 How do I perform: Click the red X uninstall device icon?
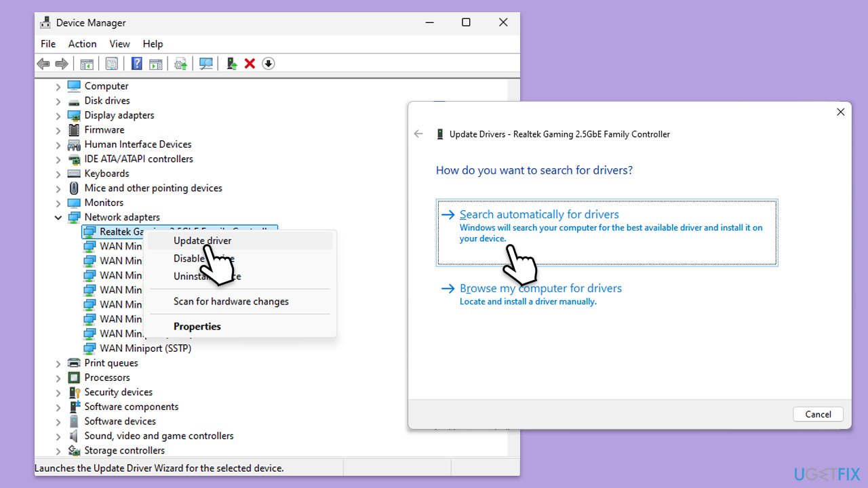250,64
